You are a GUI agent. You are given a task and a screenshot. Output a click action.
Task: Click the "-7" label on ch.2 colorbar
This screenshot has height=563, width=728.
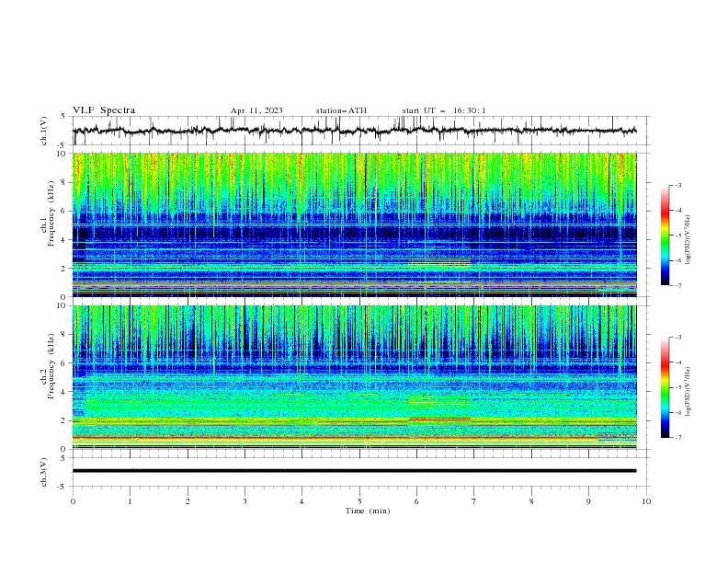pos(677,437)
